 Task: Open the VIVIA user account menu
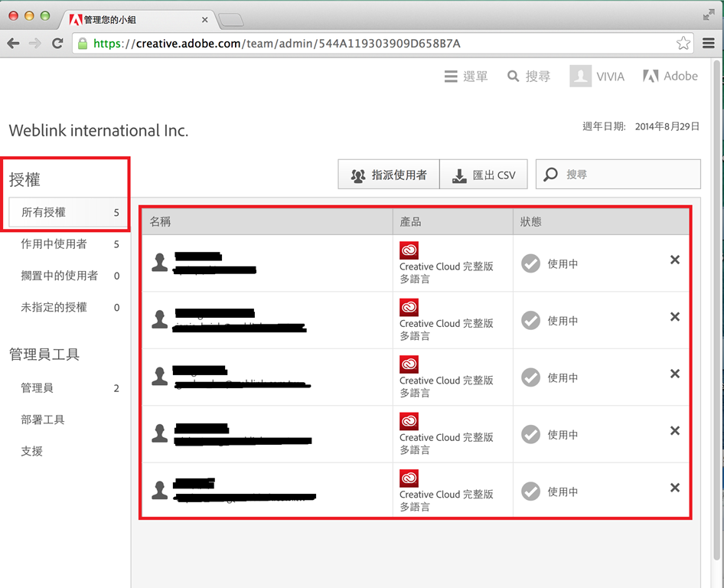[597, 76]
